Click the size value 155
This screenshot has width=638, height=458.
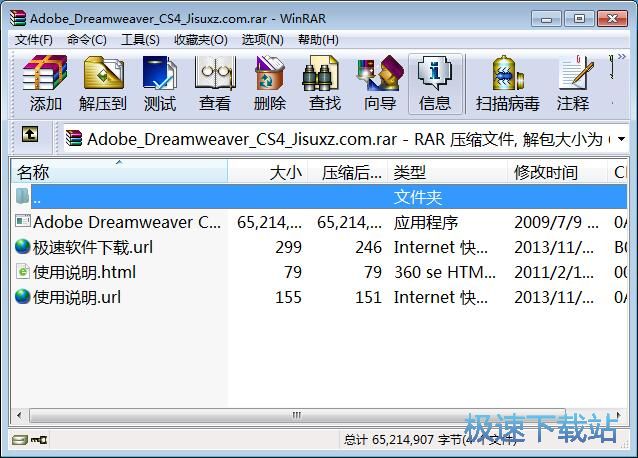(x=288, y=297)
